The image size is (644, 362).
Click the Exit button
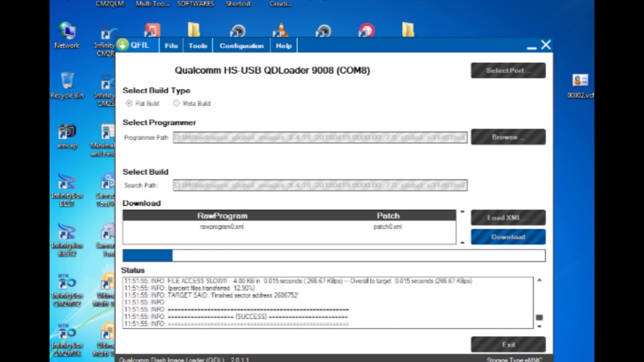click(508, 344)
